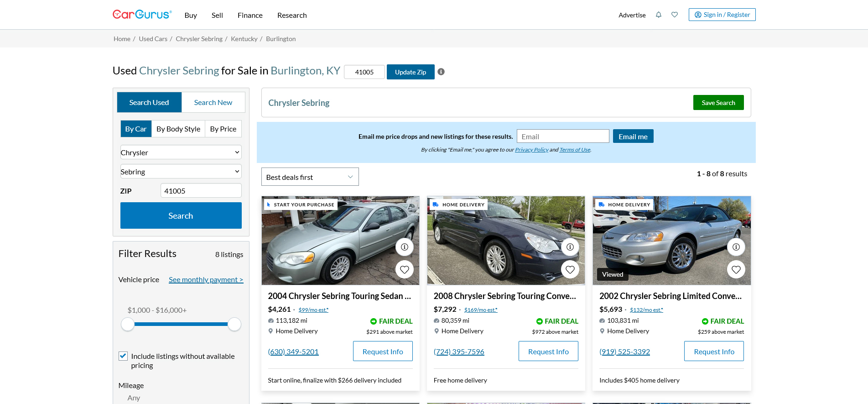
Task: Click FAIR DEAL arrow icon on $7,292 listing
Action: pos(540,321)
